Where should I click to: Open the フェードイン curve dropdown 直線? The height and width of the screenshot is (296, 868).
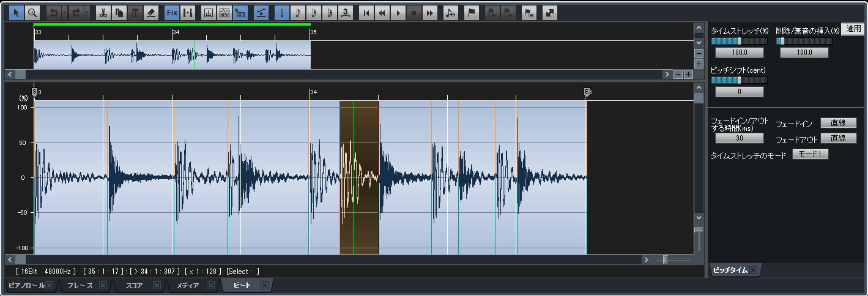click(x=838, y=123)
